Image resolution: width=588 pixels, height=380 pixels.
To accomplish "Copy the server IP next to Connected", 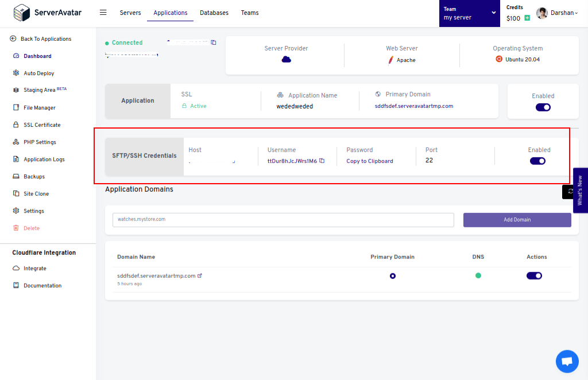I will click(214, 42).
